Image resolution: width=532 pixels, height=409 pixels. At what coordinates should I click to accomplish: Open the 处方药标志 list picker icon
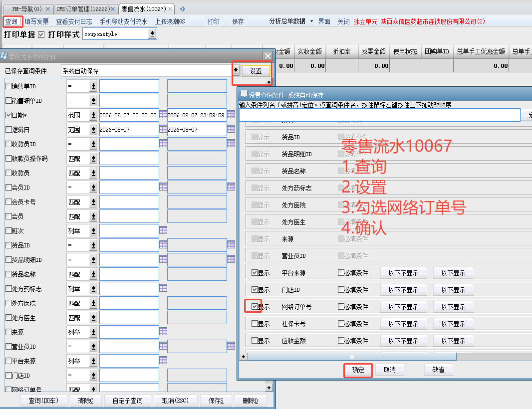pyautogui.click(x=163, y=288)
